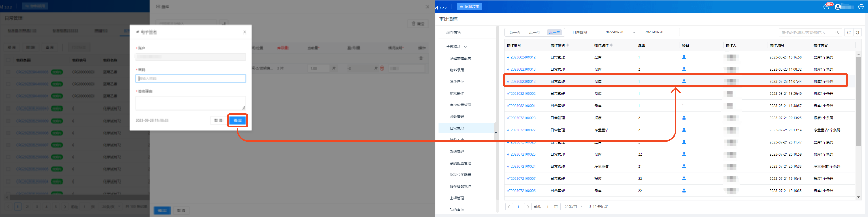The width and height of the screenshot is (868, 217).
Task: Select the 近一年 time range tab
Action: pyautogui.click(x=554, y=32)
